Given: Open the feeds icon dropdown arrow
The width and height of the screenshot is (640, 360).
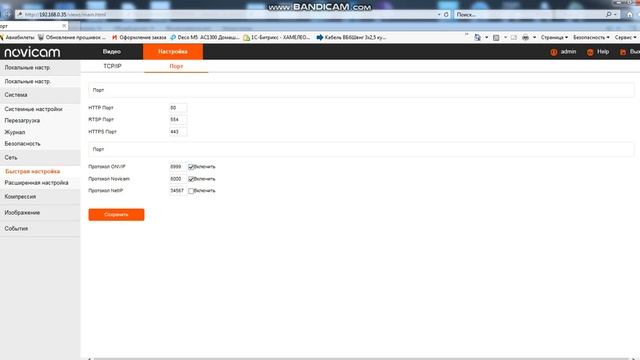Looking at the screenshot, I should (505, 37).
